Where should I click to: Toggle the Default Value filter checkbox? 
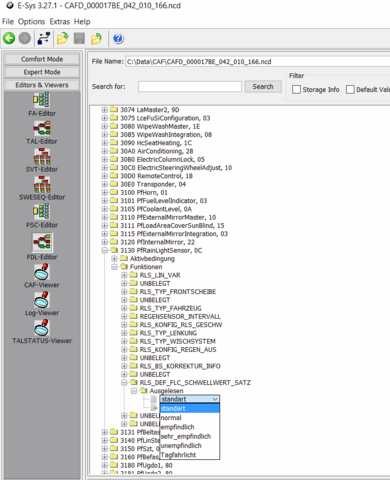click(350, 90)
